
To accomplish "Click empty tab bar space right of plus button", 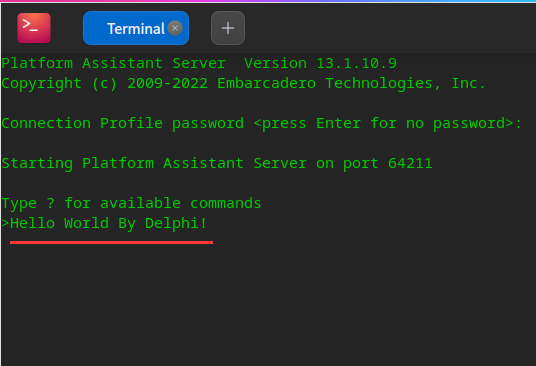I will 390,28.
